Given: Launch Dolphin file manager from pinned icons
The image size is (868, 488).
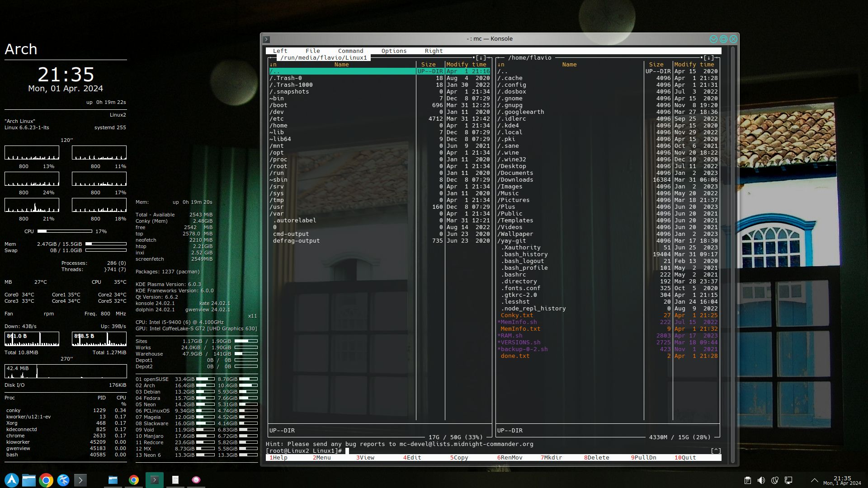Looking at the screenshot, I should click(29, 480).
